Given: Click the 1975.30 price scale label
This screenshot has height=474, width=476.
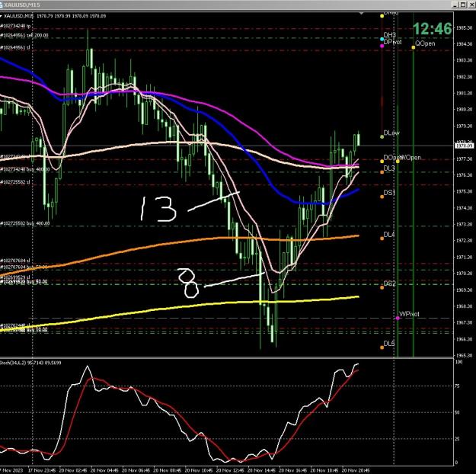Looking at the screenshot, I should point(464,191).
